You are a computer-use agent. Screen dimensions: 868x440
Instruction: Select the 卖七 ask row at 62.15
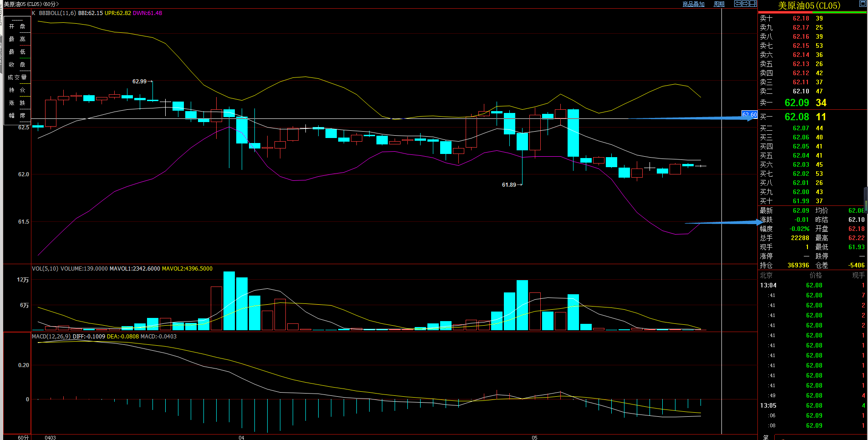point(812,46)
